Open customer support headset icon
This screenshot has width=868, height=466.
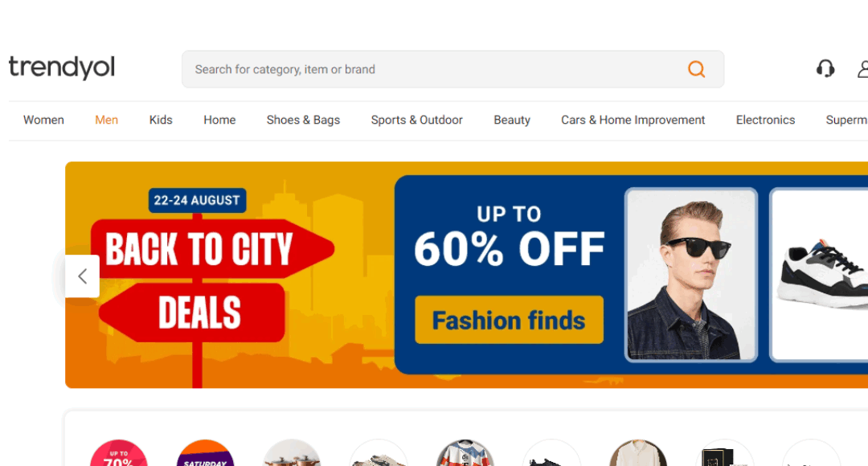[825, 68]
